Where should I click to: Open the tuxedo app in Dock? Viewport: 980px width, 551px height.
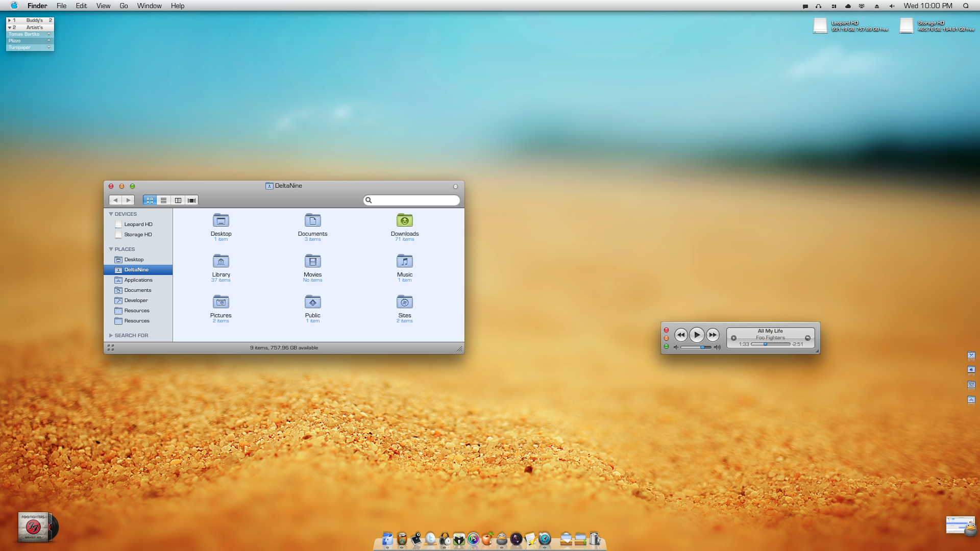click(459, 539)
